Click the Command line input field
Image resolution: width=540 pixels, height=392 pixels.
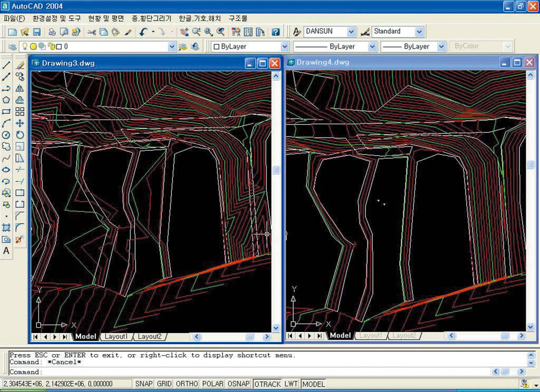(x=264, y=372)
